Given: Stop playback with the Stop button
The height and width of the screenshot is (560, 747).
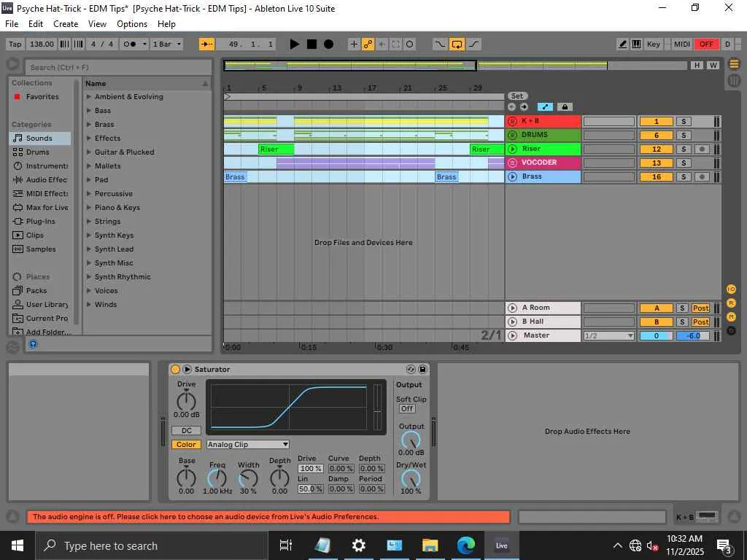Looking at the screenshot, I should tap(311, 44).
